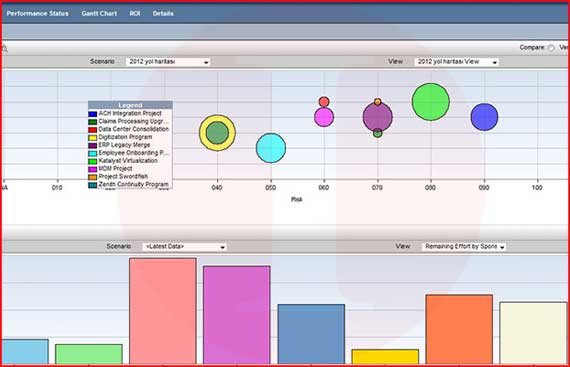Click the tall pink bar in chart
The height and width of the screenshot is (367, 570).
pyautogui.click(x=163, y=311)
